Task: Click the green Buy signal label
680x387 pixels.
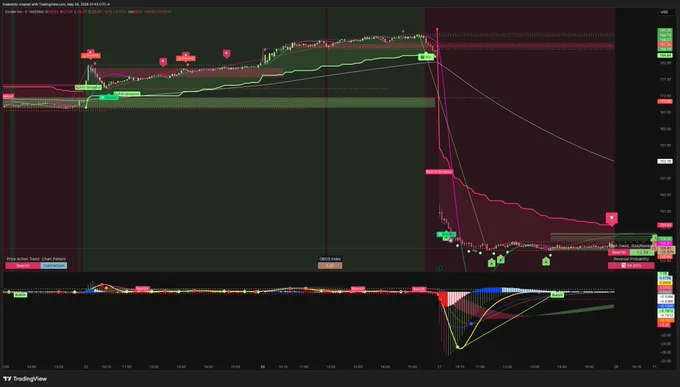Action: tap(426, 57)
